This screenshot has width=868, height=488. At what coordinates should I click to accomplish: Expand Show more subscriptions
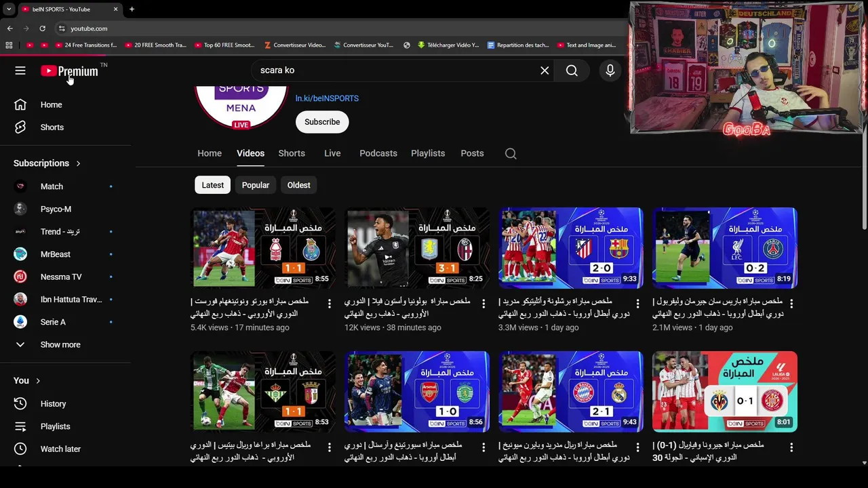(66, 344)
